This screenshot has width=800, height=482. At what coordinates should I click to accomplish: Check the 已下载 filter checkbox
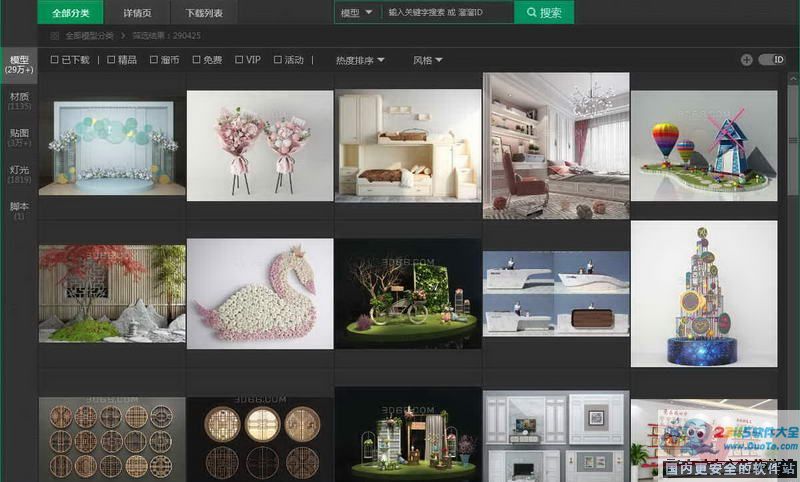click(54, 60)
